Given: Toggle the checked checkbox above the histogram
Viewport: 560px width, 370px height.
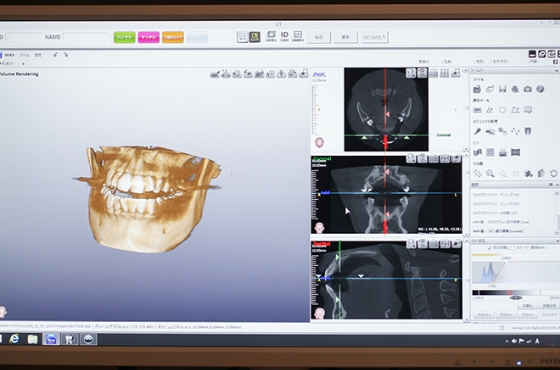Looking at the screenshot, I should coord(489,248).
